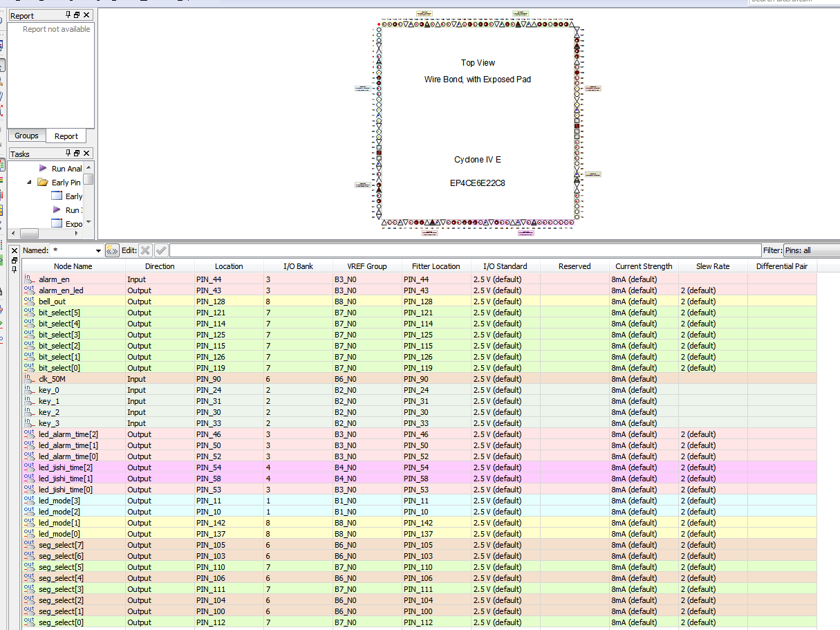The image size is (840, 630).
Task: Pin the Report panel using pushpin icon
Action: tap(68, 15)
